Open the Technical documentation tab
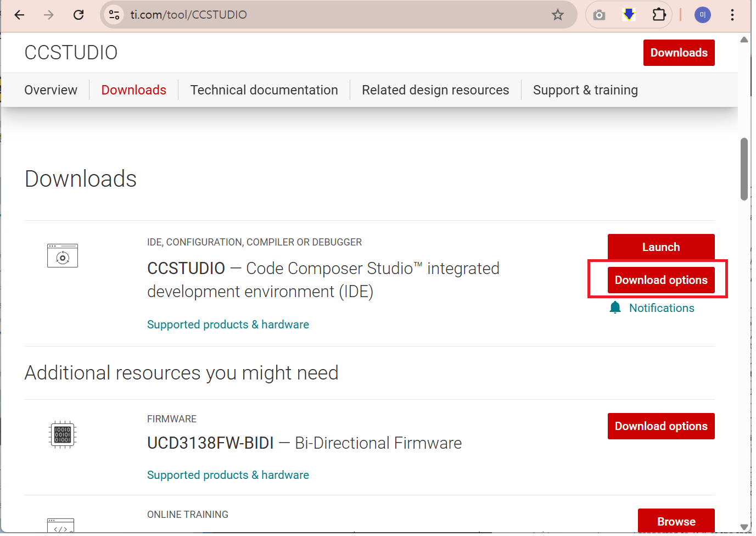The height and width of the screenshot is (536, 756). click(x=264, y=90)
